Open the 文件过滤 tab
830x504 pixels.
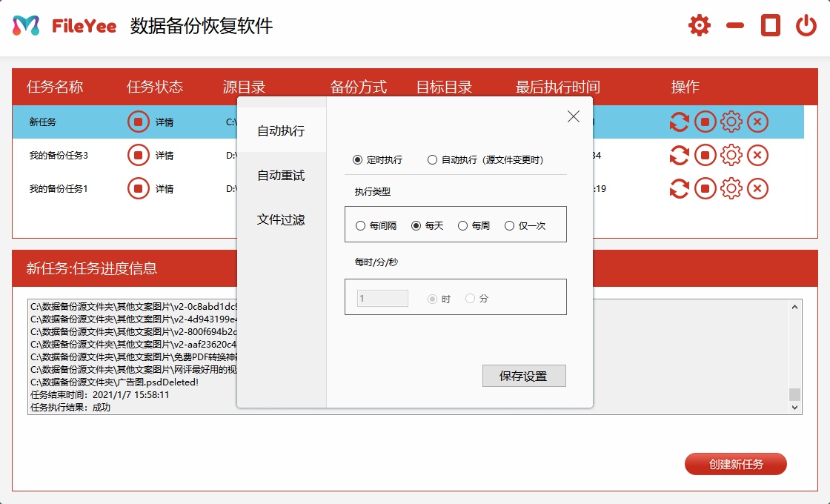[x=280, y=220]
